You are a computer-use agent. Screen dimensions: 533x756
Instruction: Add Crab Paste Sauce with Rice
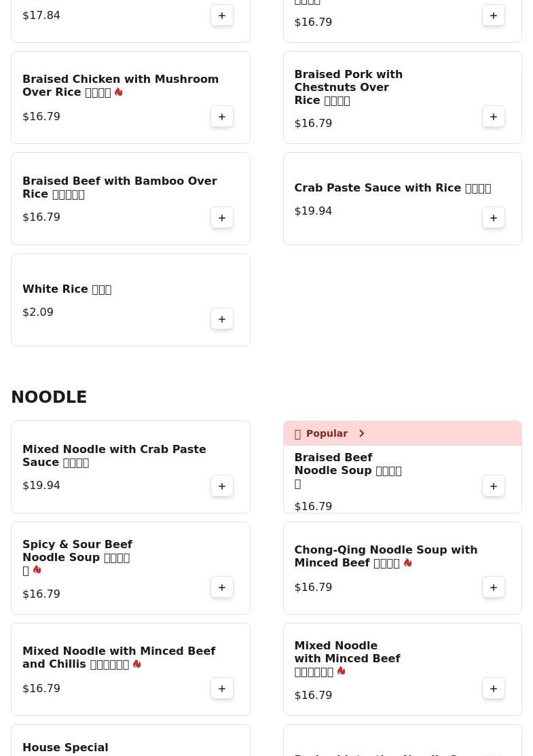(x=494, y=218)
